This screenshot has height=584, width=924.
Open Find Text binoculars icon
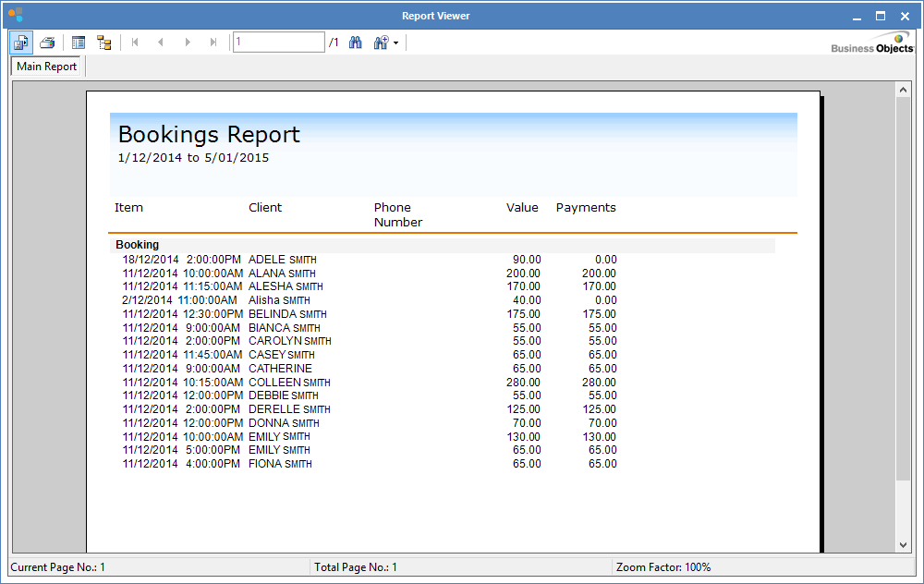point(355,43)
